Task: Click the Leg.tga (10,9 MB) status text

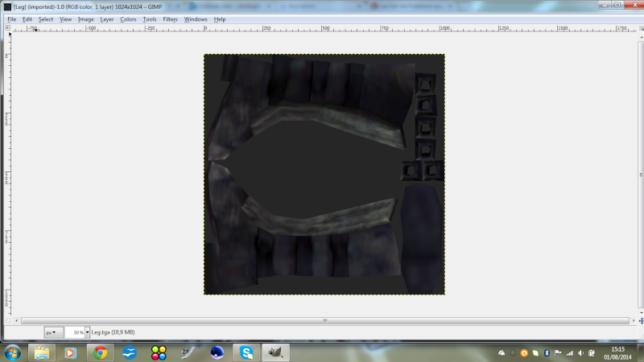Action: [113, 332]
